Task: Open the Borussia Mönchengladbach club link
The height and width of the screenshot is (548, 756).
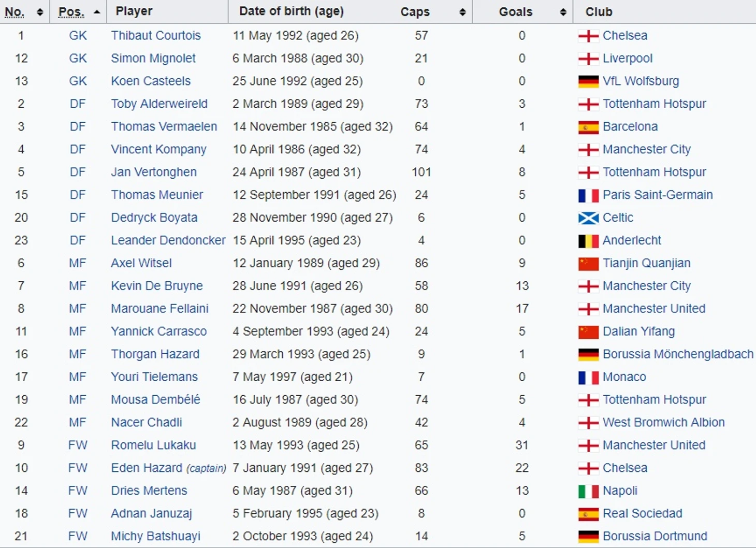Action: pyautogui.click(x=678, y=354)
